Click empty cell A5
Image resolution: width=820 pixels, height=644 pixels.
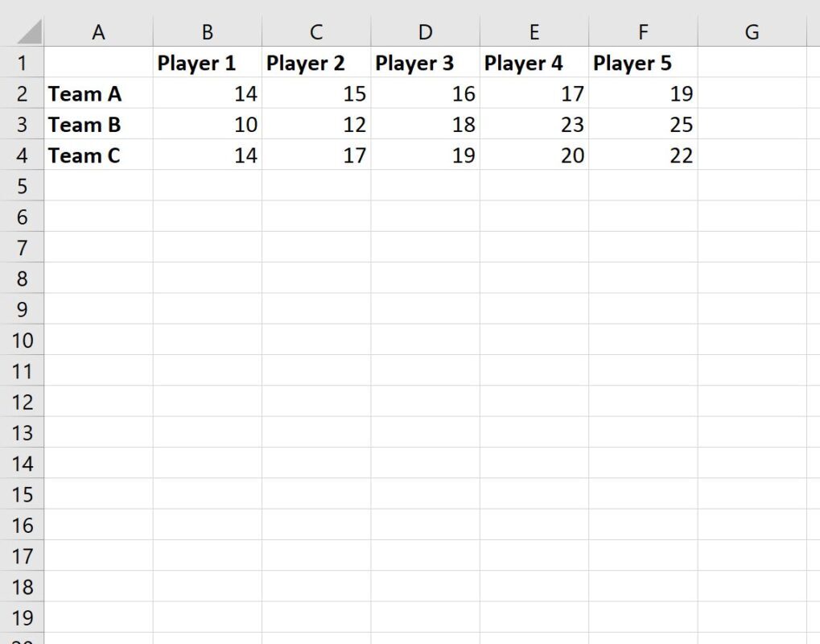[x=98, y=186]
